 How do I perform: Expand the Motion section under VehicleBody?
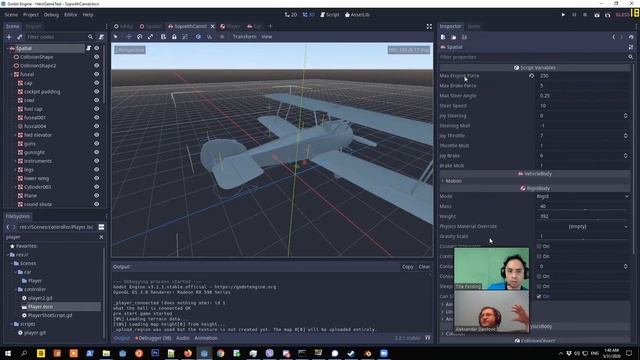coord(453,181)
